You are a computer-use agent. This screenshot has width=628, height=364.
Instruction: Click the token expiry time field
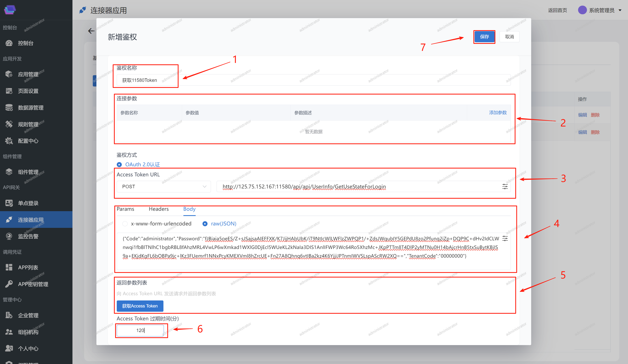tap(140, 330)
